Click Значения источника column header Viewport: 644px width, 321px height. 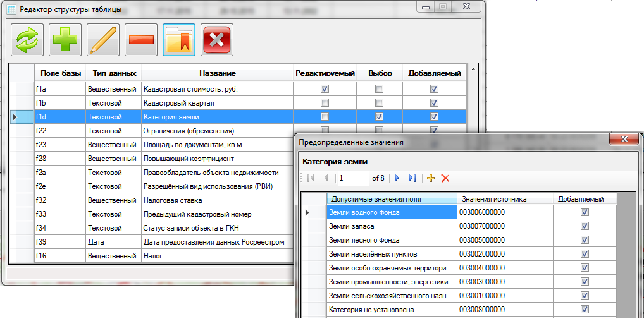coord(505,199)
